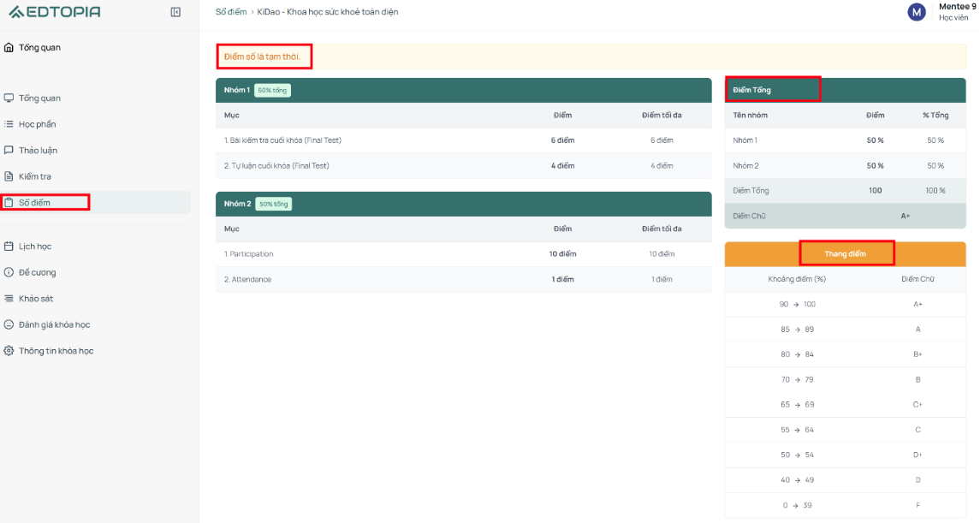980x523 pixels.
Task: Click the gear icon for Thông tin khóa học
Action: 9,351
